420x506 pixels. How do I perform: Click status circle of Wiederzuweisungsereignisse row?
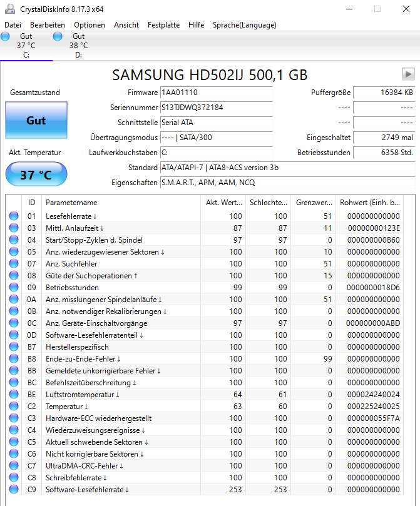point(14,430)
